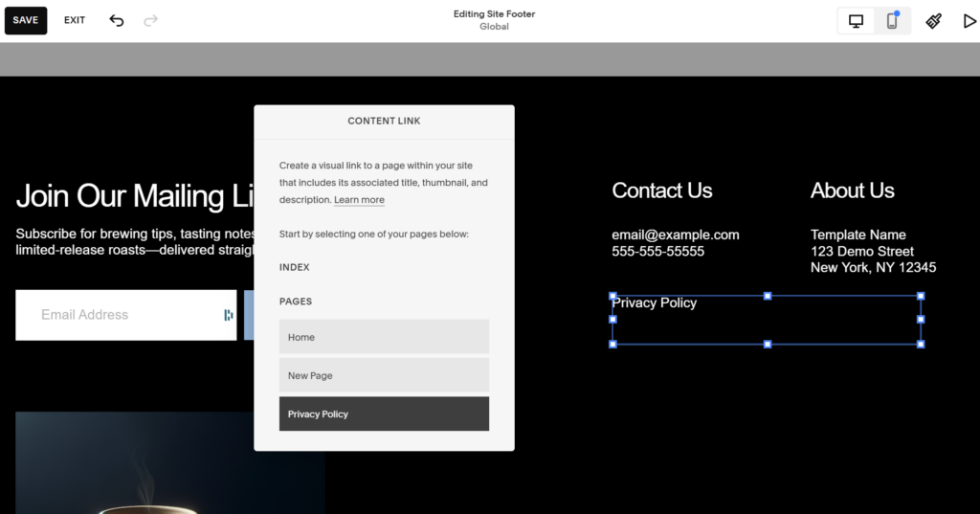The image size is (980, 514).
Task: Open the Learn more link
Action: coord(359,200)
